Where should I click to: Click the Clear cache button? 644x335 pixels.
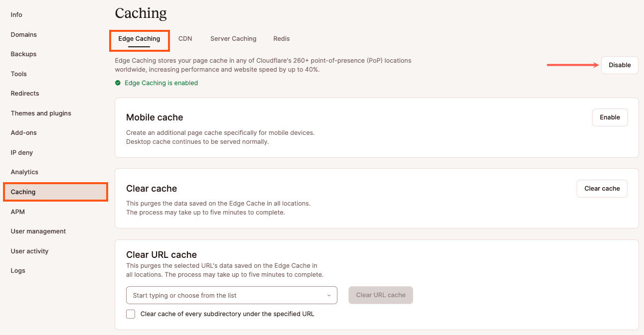coord(602,188)
